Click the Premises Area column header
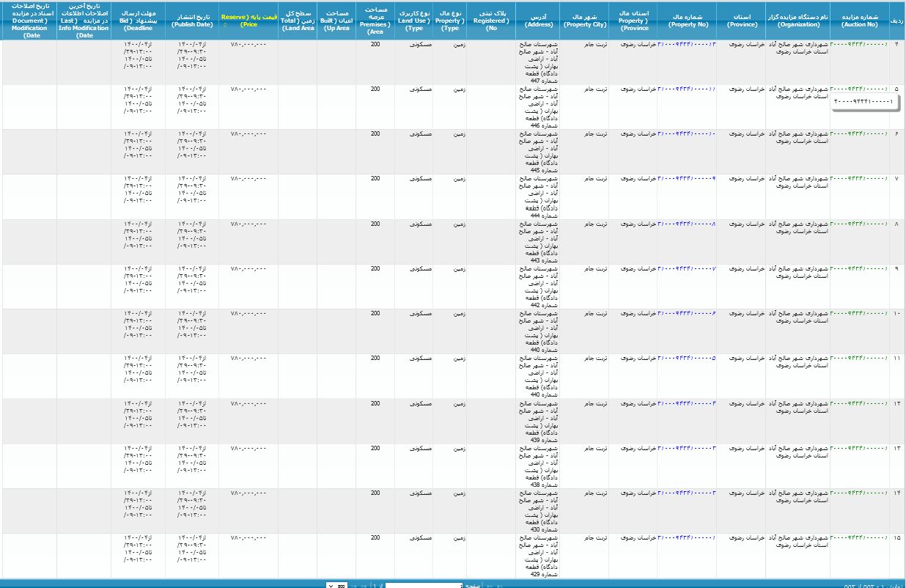Screen dimensions: 906x588 375,20
